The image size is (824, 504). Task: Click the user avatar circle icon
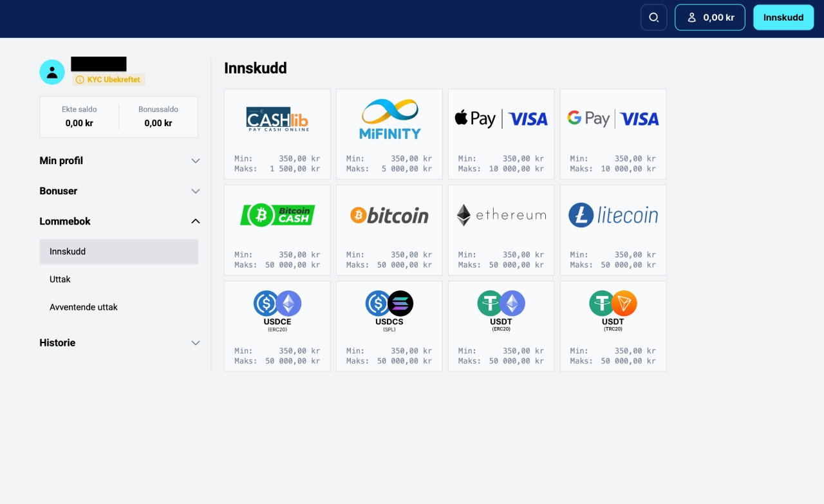[52, 72]
